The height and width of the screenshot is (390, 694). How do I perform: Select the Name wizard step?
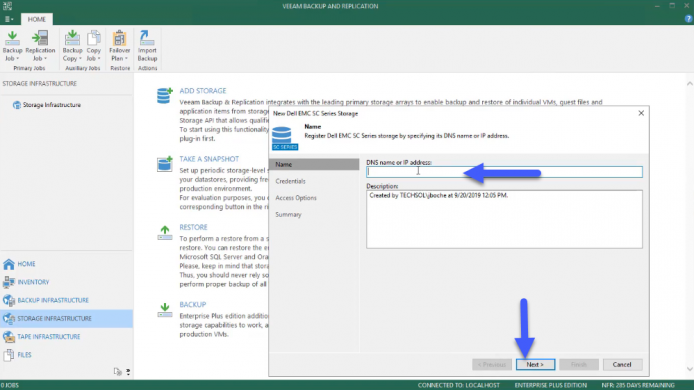click(314, 164)
